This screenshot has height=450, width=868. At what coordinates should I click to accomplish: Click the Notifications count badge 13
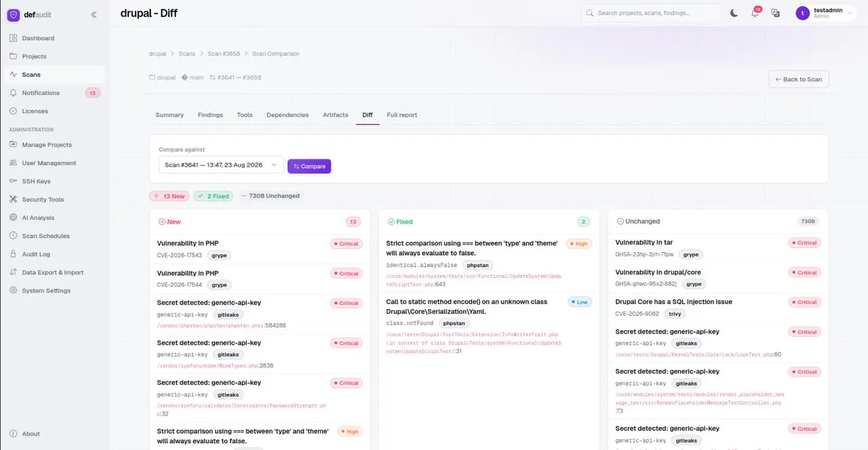coord(92,93)
